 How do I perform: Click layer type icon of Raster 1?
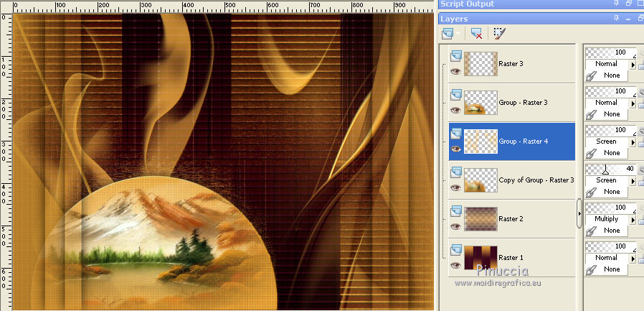click(456, 250)
